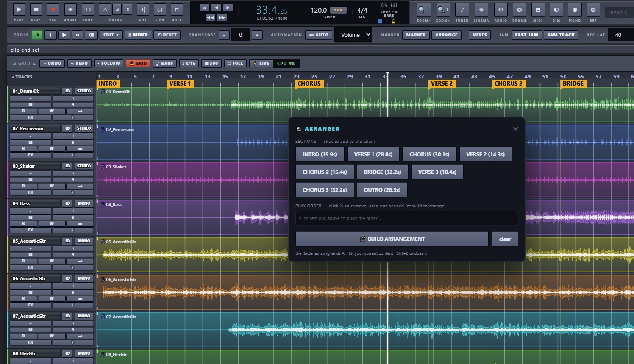Click the Count-in CNT icon
This screenshot has height=364, width=634.
143,9
